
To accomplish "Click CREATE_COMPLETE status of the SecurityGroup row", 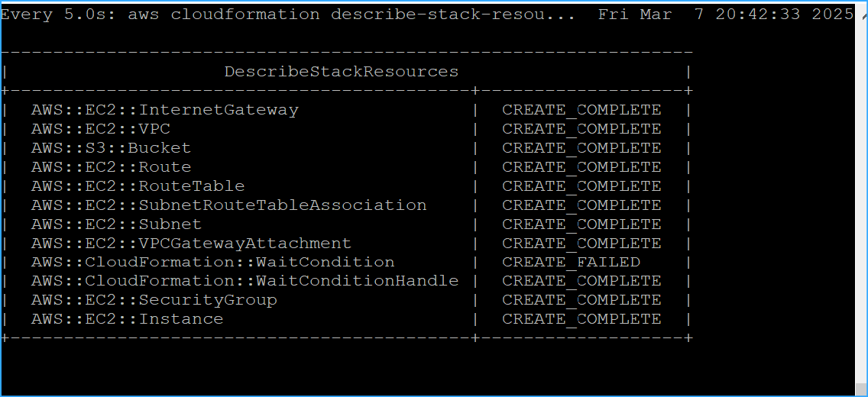I will tap(581, 300).
